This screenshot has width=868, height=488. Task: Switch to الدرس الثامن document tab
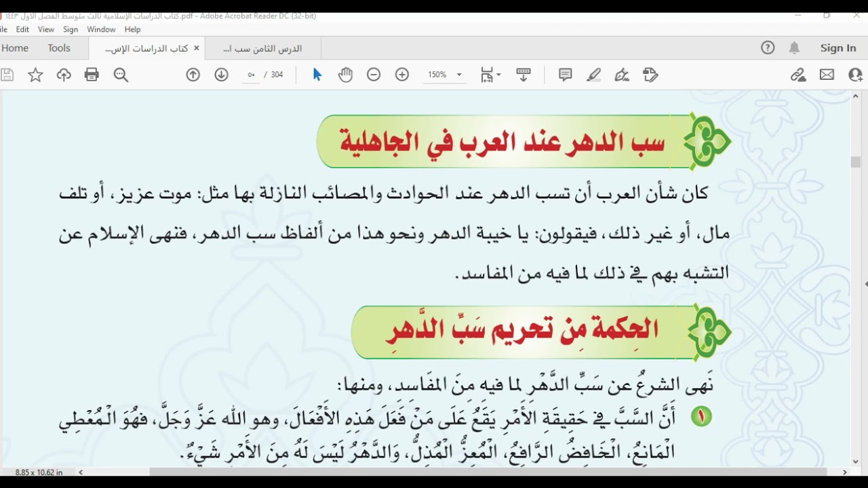pyautogui.click(x=262, y=48)
